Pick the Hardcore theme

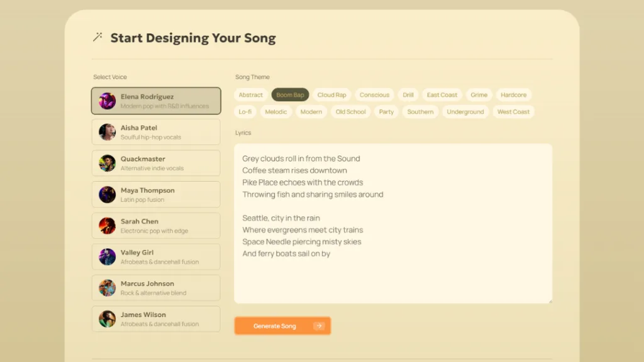[x=513, y=95]
